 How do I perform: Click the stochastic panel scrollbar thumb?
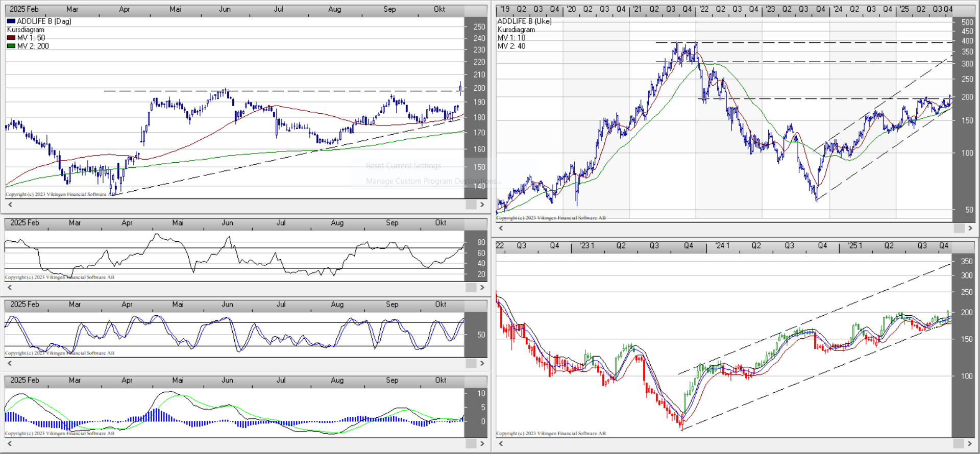pos(471,363)
